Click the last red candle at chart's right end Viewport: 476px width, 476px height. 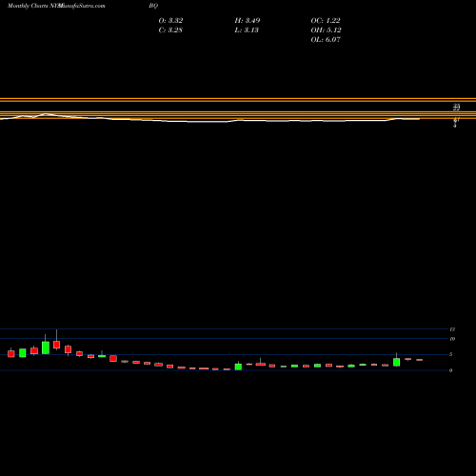tap(419, 360)
